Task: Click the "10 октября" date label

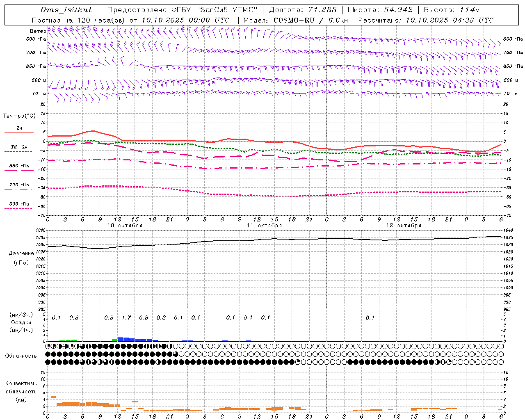Action: pyautogui.click(x=125, y=226)
